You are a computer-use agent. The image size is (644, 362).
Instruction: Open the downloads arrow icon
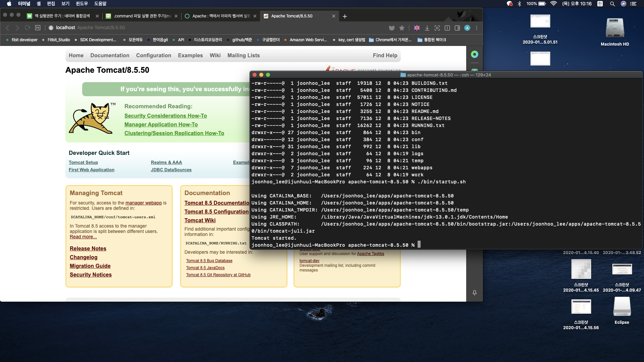pos(427,28)
